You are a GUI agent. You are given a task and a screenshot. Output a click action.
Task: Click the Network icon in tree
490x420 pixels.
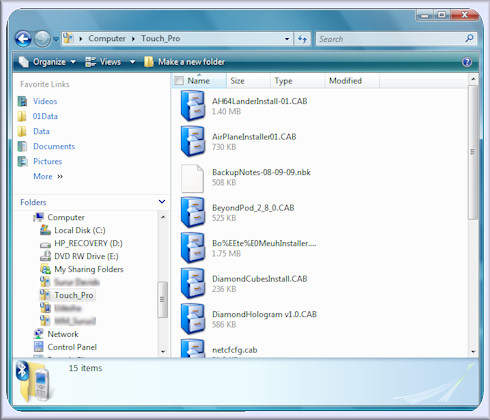tap(39, 334)
